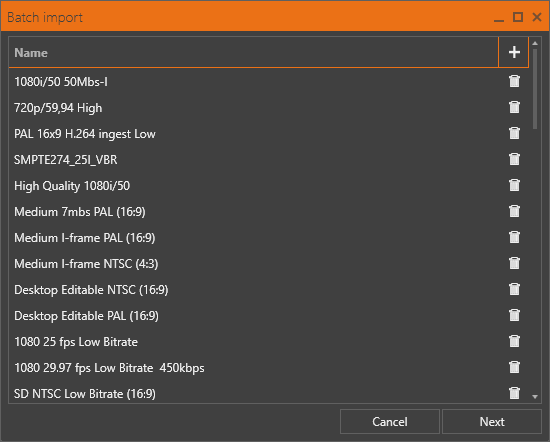This screenshot has height=442, width=550.
Task: Click the scrollbar down arrow
Action: (x=535, y=397)
